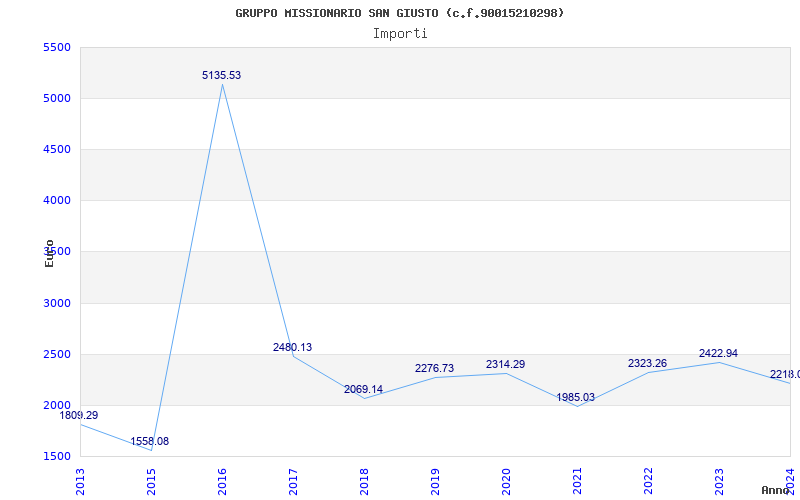800x500 pixels.
Task: Select the 1985.03 data label
Action: pos(576,397)
